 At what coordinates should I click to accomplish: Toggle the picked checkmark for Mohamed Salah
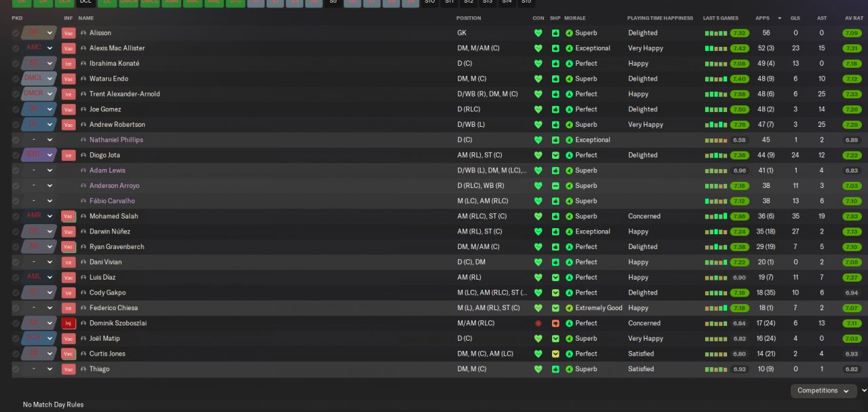(16, 216)
